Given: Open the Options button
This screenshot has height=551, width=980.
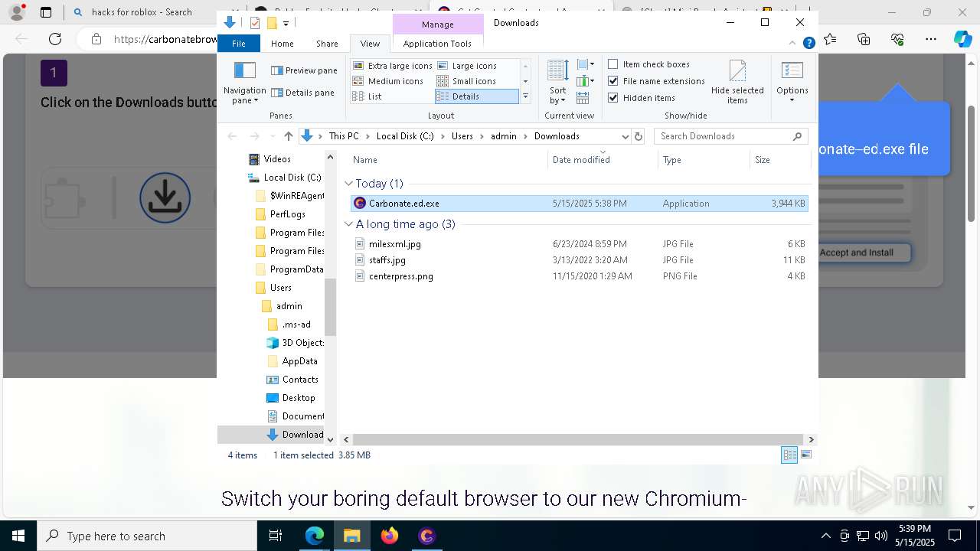Looking at the screenshot, I should click(x=792, y=83).
